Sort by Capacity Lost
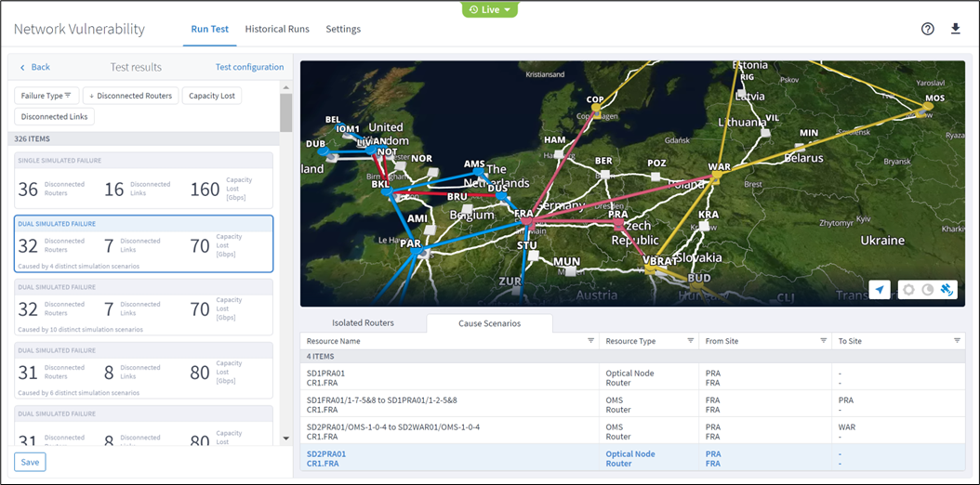The width and height of the screenshot is (980, 485). [212, 96]
